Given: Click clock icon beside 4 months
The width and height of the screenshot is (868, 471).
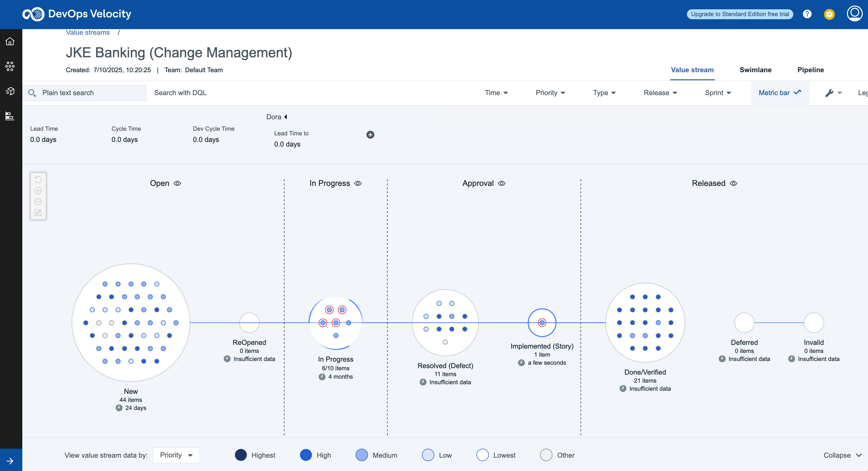Looking at the screenshot, I should (322, 377).
